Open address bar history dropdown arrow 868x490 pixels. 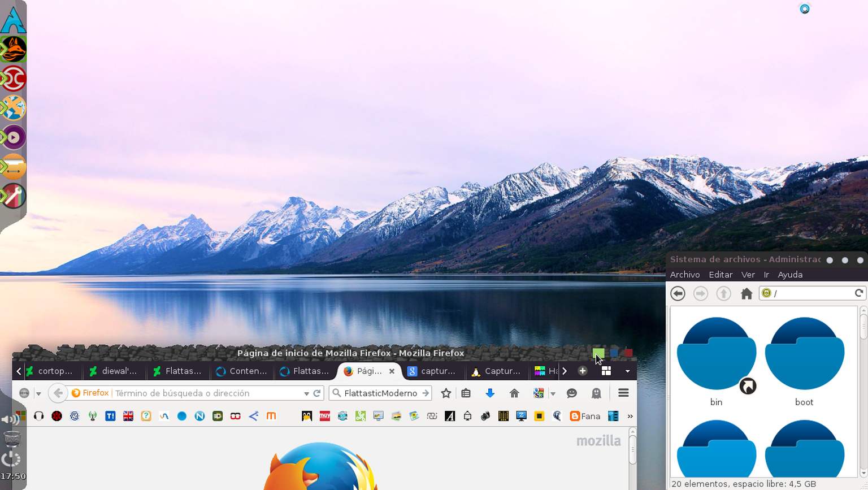click(306, 393)
